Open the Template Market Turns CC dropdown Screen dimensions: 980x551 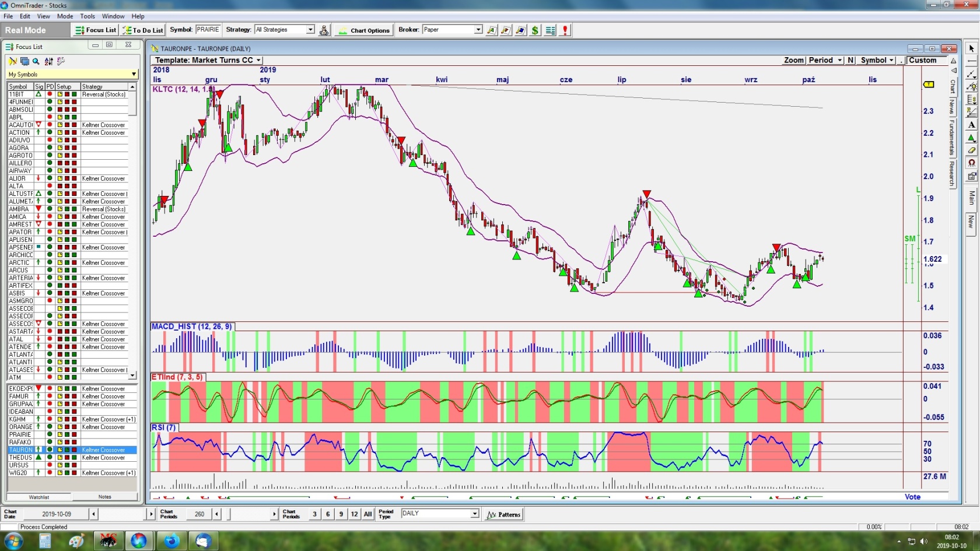point(208,60)
